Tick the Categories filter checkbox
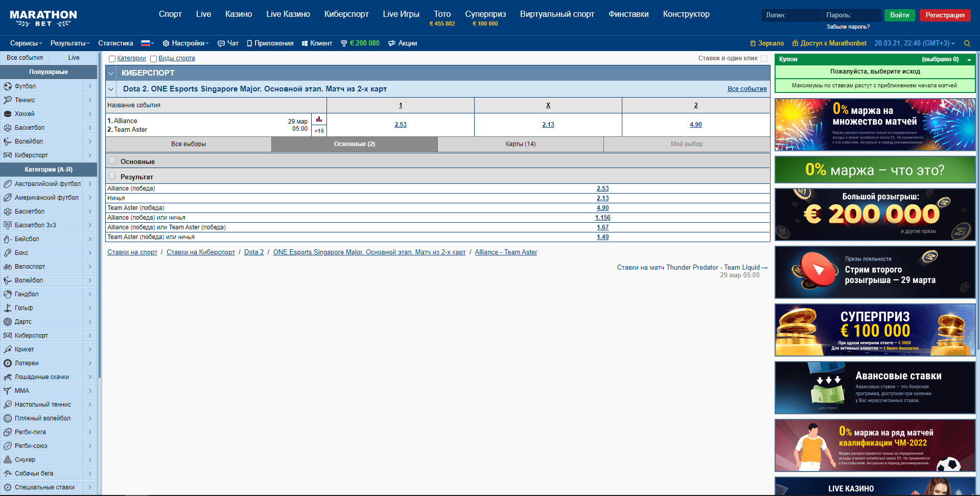The image size is (980, 496). (112, 59)
